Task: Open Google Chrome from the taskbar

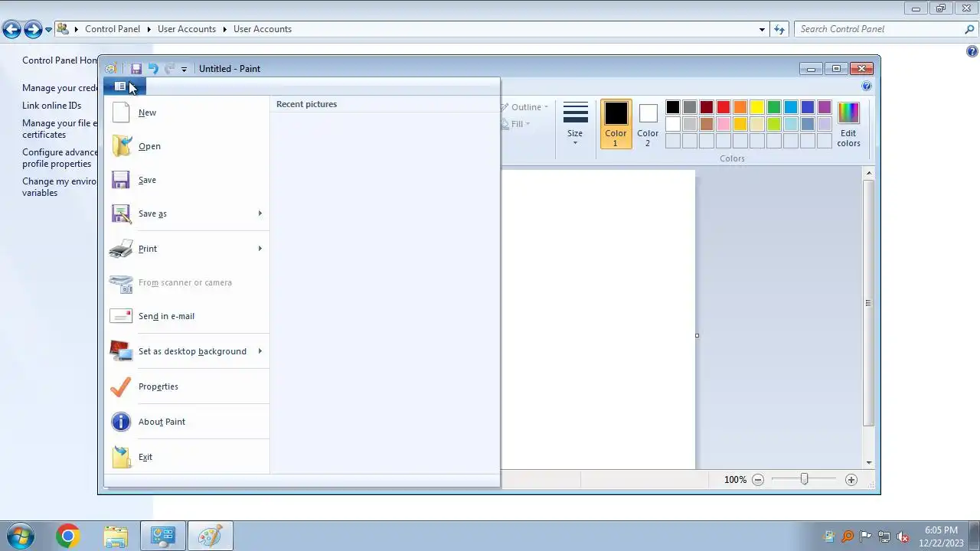Action: [67, 536]
